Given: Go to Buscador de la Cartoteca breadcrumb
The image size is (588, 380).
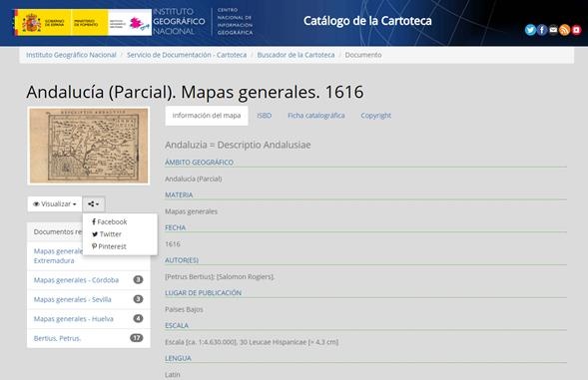Looking at the screenshot, I should (x=295, y=55).
